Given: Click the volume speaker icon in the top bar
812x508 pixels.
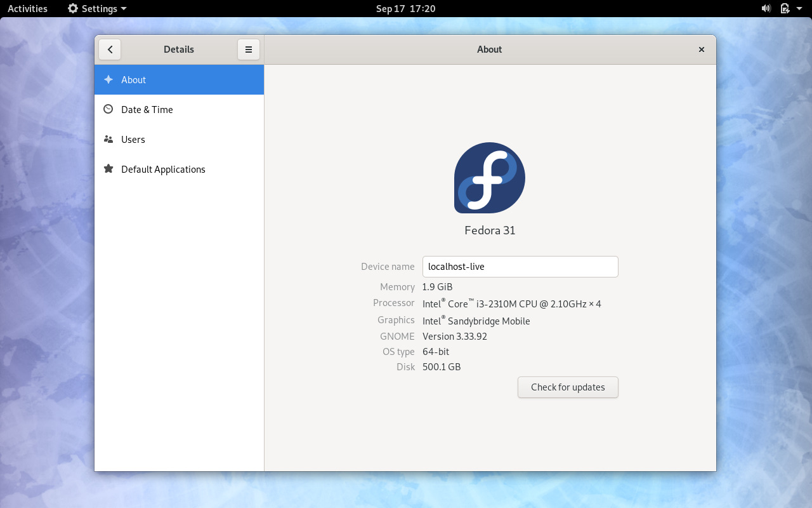Looking at the screenshot, I should coord(765,8).
